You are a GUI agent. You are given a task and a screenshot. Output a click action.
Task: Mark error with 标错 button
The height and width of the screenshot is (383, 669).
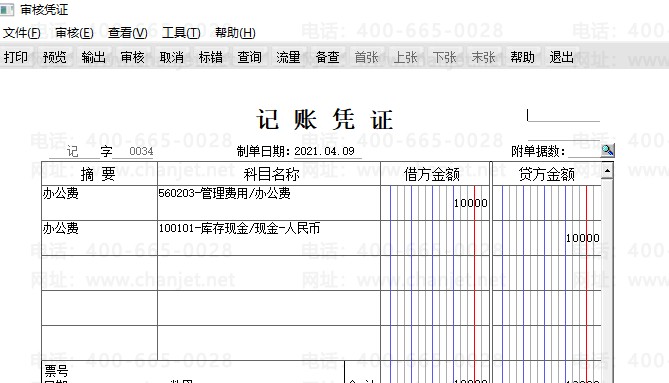click(210, 57)
